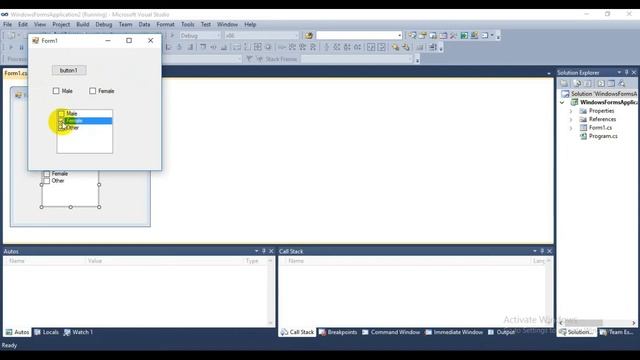Switch to the Locals tab
640x360 pixels.
(x=46, y=332)
